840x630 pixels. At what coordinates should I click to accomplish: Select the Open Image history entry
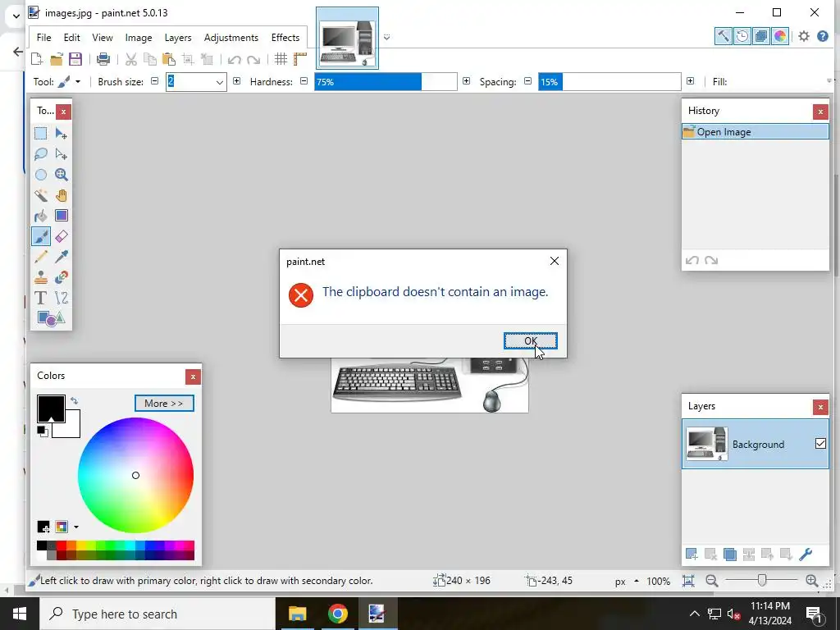point(756,132)
